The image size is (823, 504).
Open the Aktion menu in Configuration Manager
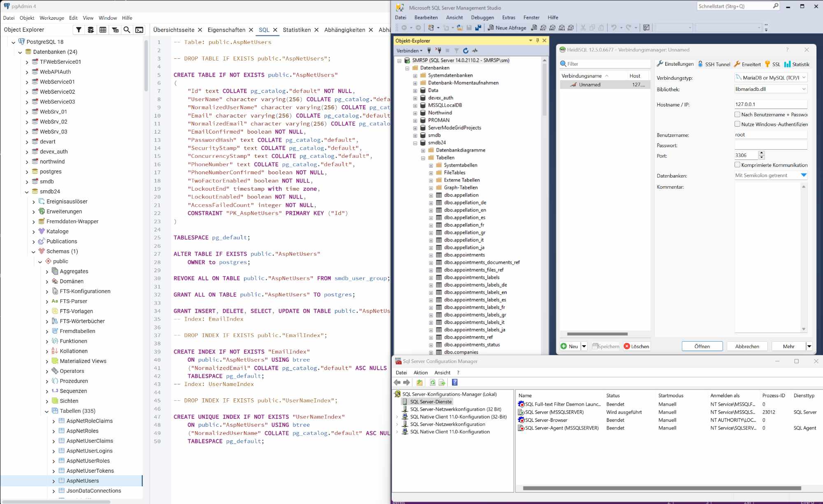[x=421, y=372]
